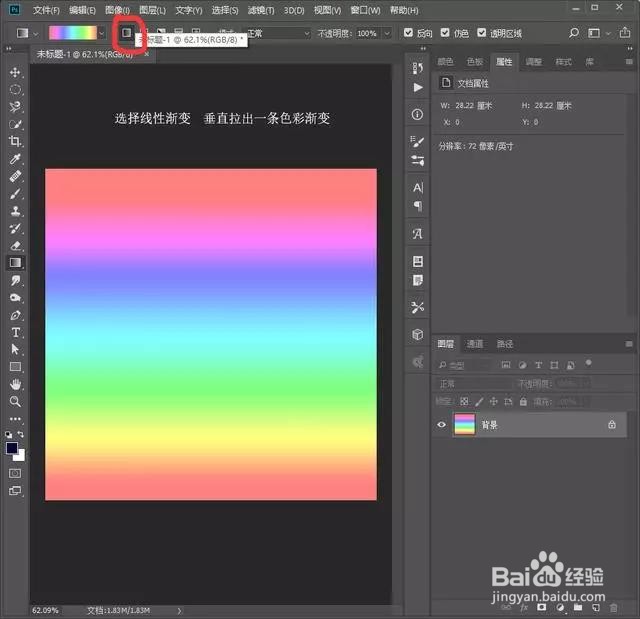Viewport: 640px width, 619px height.
Task: Open the Properties panel flyout menu
Action: tap(629, 62)
